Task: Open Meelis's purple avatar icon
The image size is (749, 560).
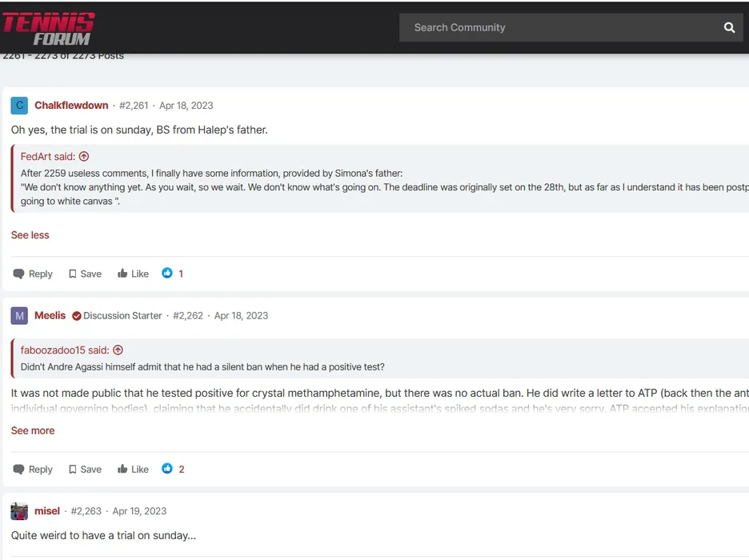Action: [x=19, y=316]
